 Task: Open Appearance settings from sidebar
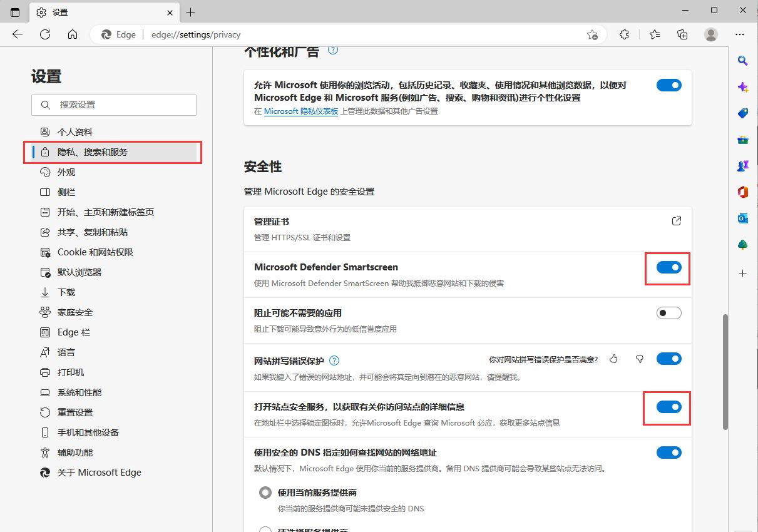(66, 171)
